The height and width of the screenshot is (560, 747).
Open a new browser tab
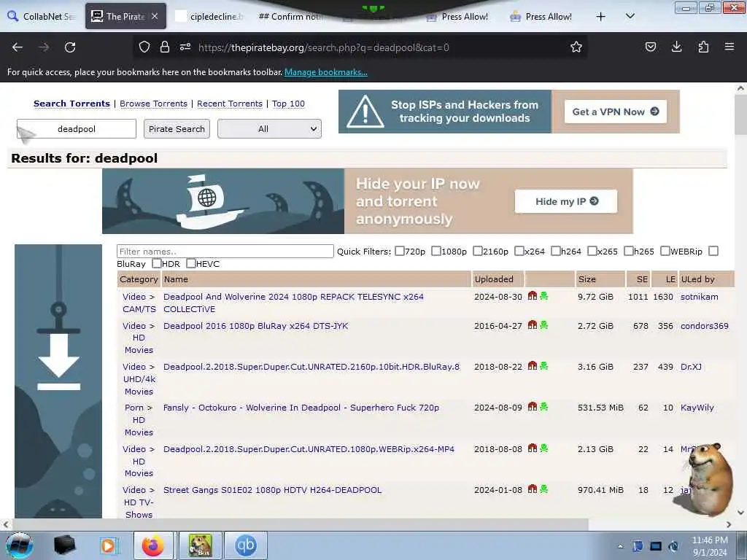coord(601,17)
